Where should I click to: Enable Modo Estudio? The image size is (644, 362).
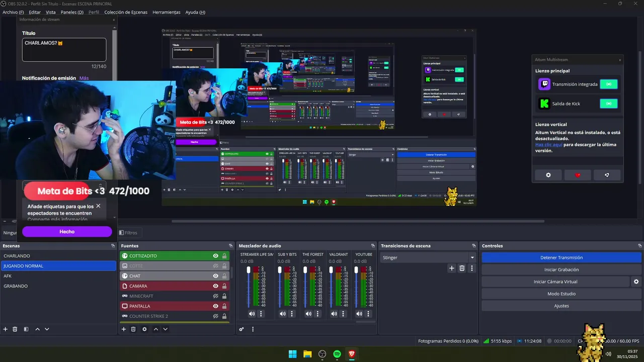point(561,294)
